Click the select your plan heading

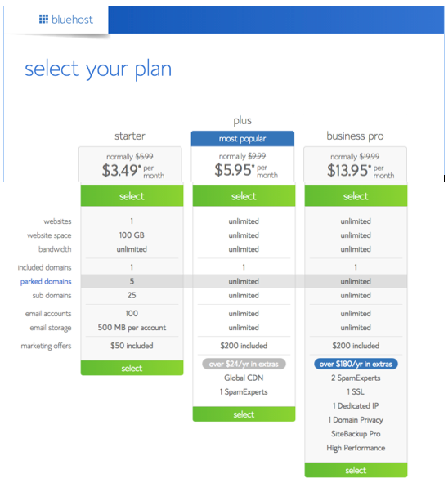[x=98, y=69]
